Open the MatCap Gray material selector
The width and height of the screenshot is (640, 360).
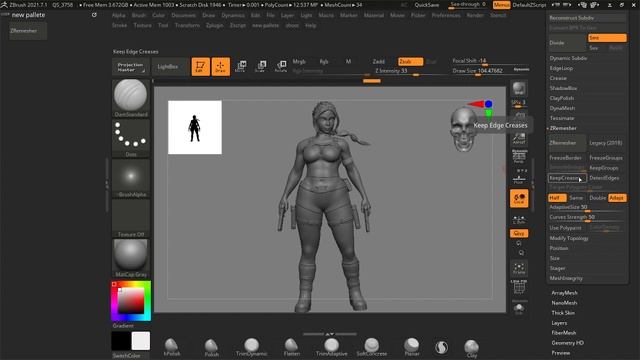131,258
